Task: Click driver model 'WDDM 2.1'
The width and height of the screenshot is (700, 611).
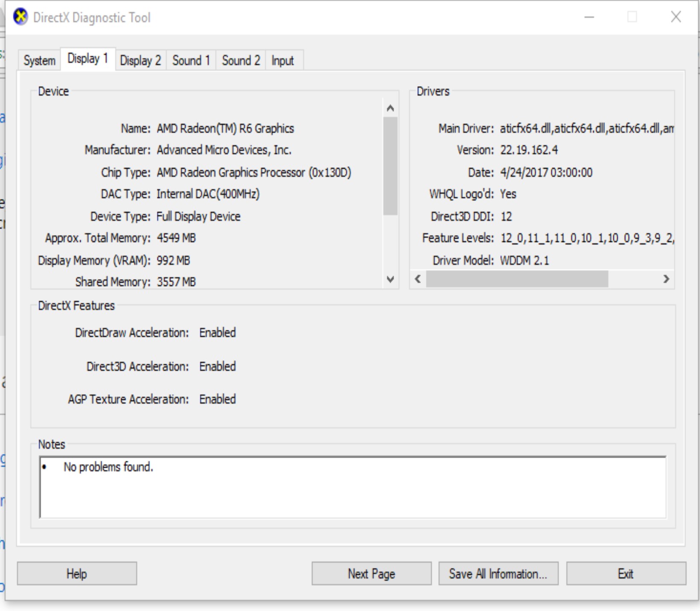Action: click(x=525, y=260)
